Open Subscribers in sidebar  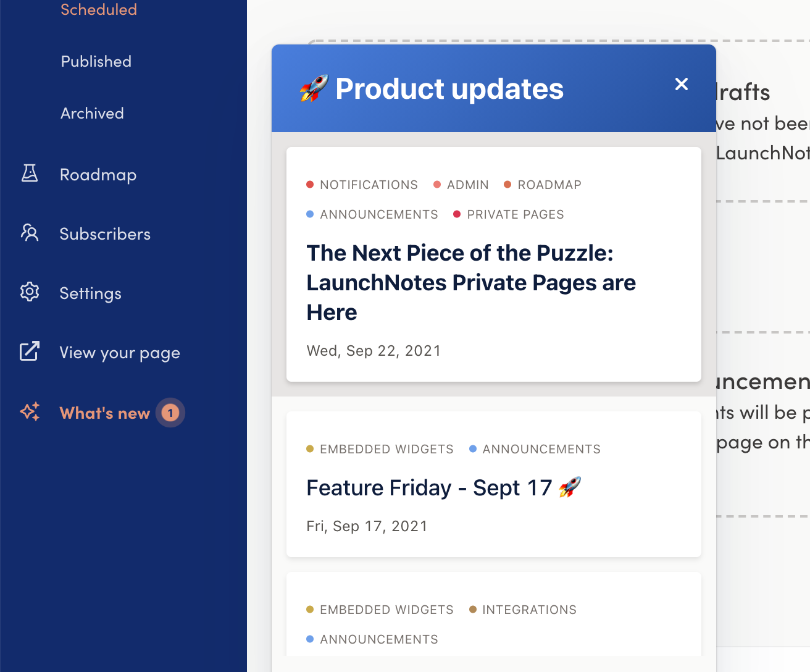coord(105,234)
